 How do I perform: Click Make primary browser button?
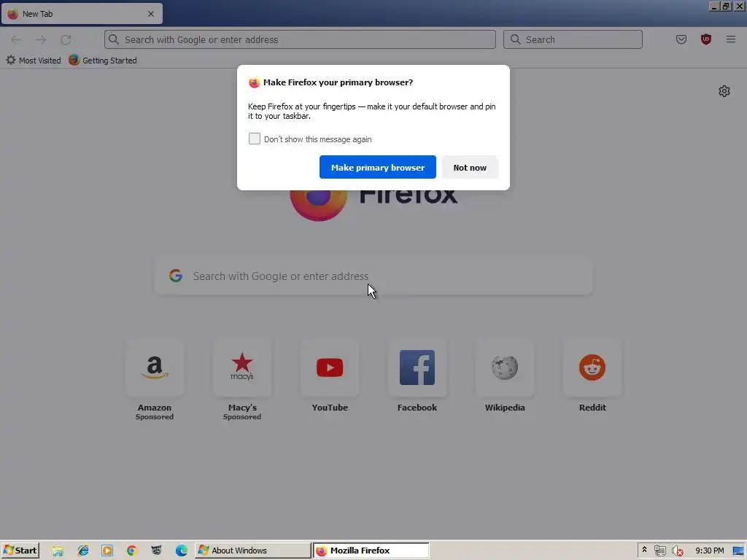click(377, 167)
